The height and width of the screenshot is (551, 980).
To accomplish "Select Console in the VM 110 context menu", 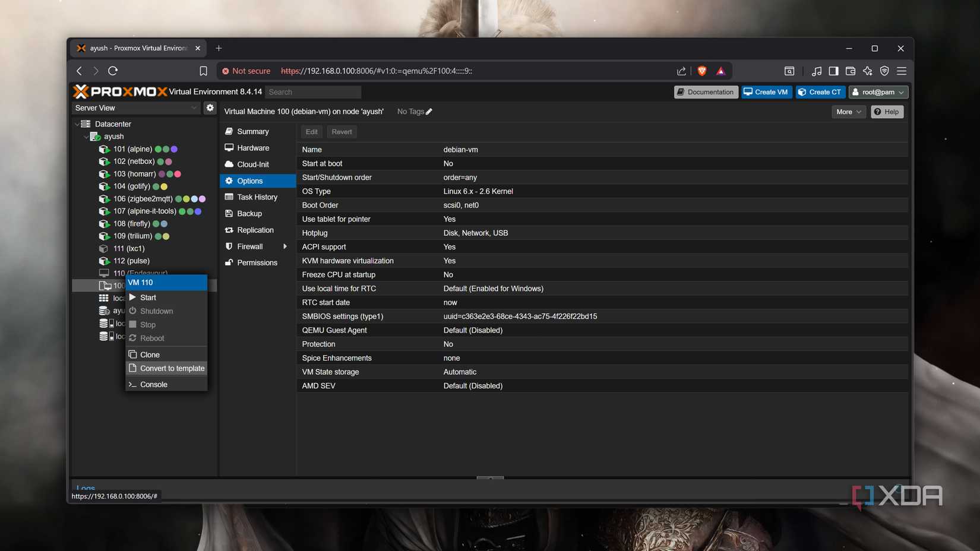I will [x=154, y=384].
